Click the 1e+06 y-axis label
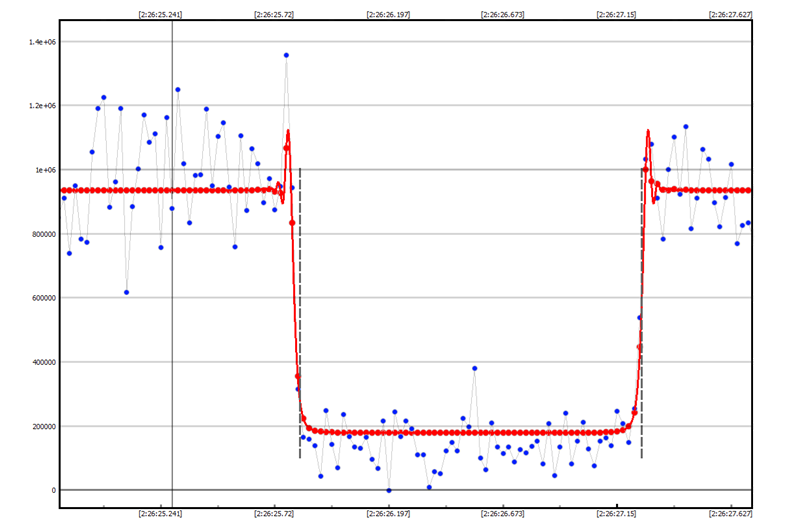Screen dimensions: 796x530 [45, 170]
